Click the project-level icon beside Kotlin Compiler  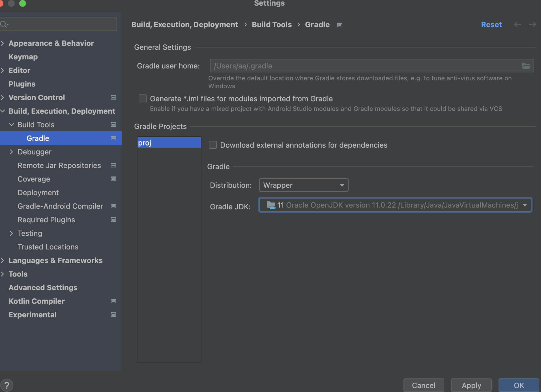click(x=113, y=301)
